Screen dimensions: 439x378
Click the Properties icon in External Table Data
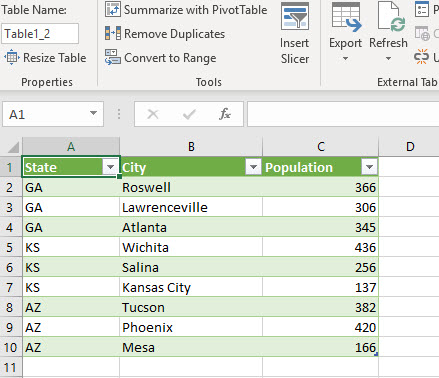[422, 9]
